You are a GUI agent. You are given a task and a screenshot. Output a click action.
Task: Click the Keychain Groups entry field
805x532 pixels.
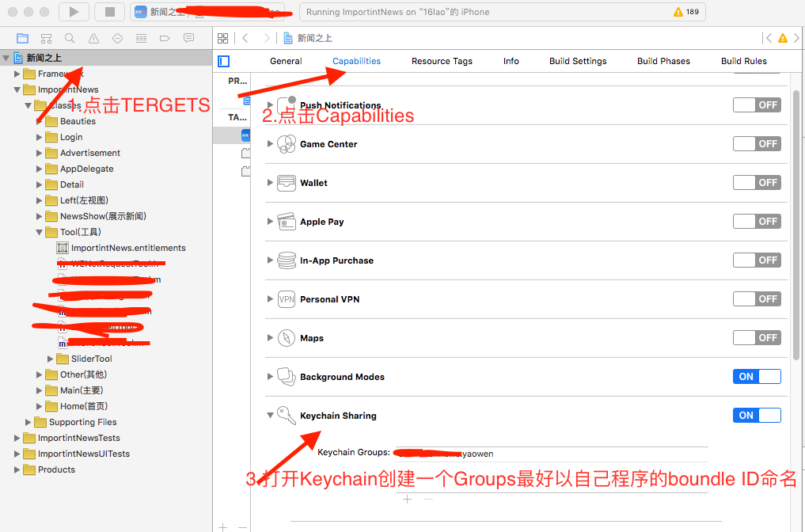click(552, 454)
